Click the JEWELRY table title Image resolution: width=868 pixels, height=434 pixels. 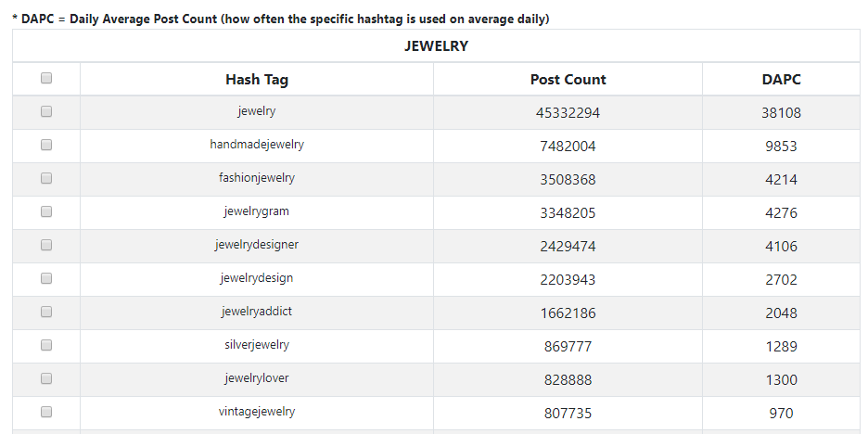(x=436, y=46)
